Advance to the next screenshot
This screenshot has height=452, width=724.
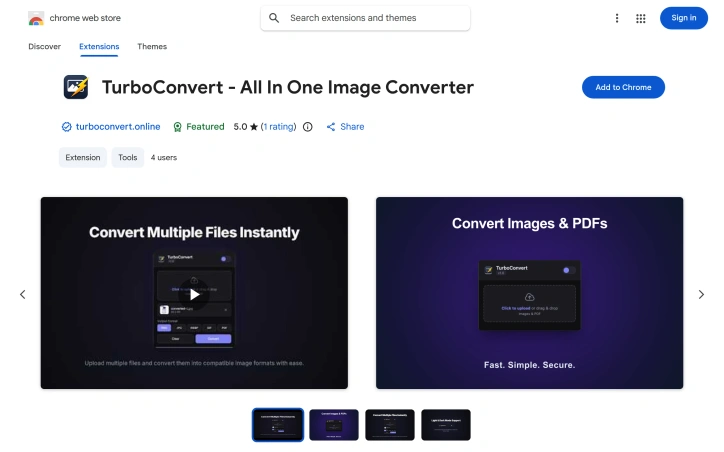[x=701, y=294]
